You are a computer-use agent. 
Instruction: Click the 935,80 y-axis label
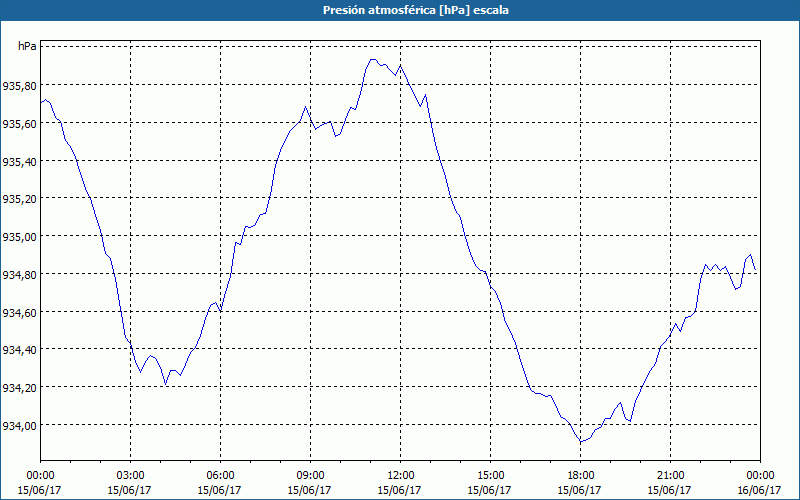(19, 86)
